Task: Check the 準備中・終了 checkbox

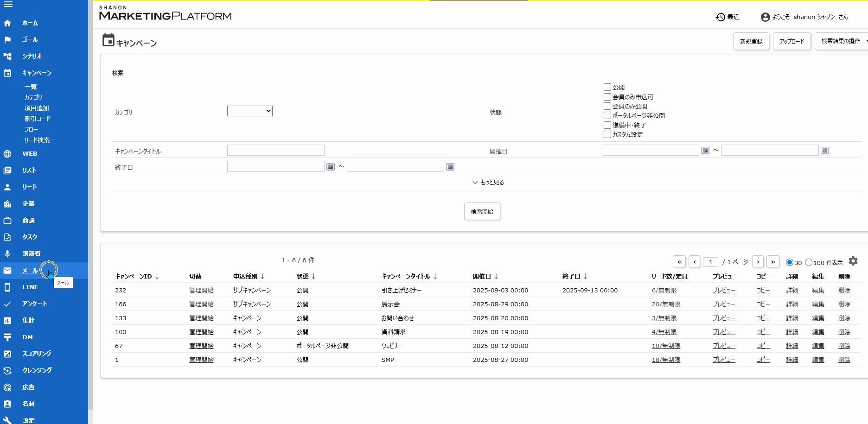Action: (x=607, y=125)
